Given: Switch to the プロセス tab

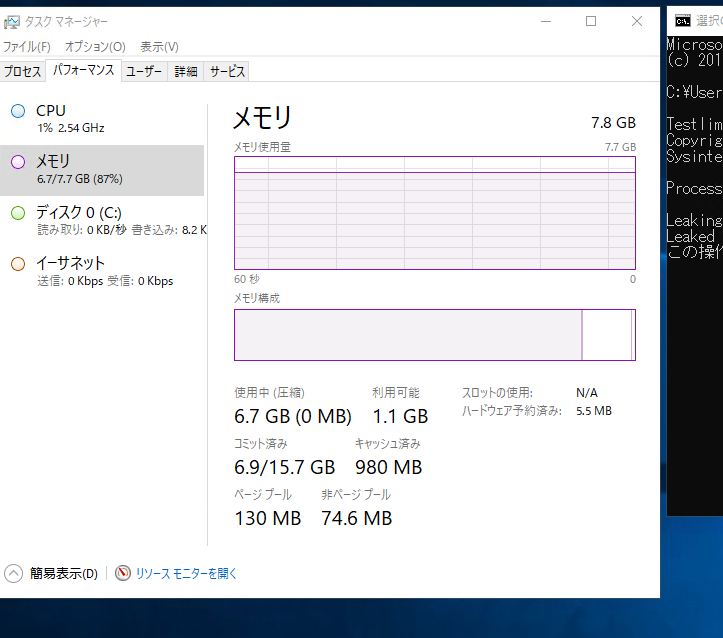Looking at the screenshot, I should [23, 71].
